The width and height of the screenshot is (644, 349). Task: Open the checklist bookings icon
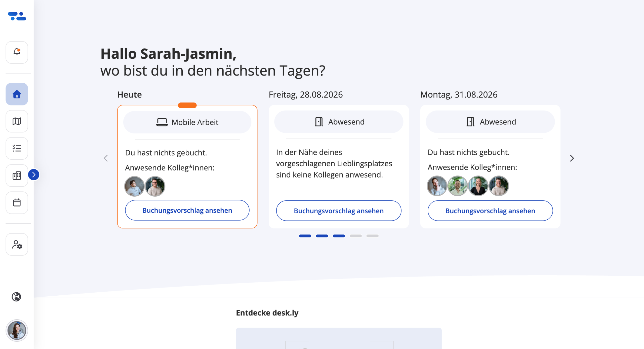(17, 148)
